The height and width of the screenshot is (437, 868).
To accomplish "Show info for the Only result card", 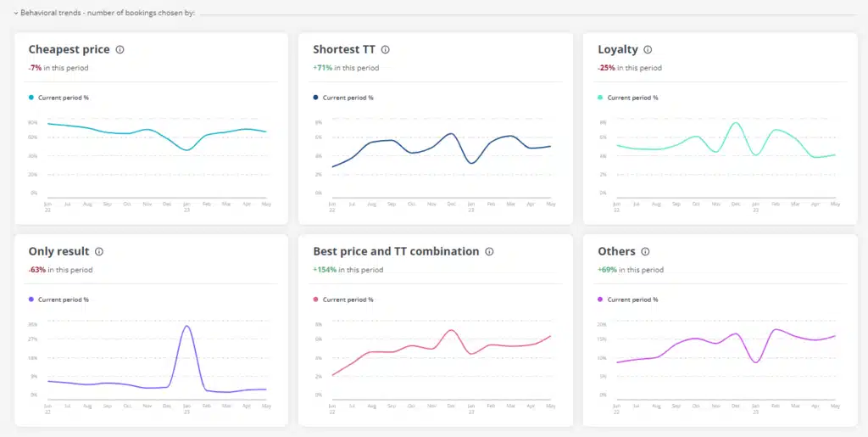I will coord(99,252).
